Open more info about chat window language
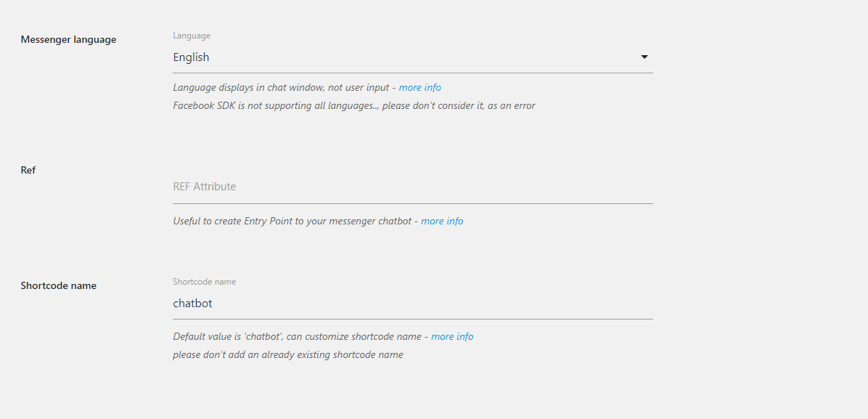 419,88
